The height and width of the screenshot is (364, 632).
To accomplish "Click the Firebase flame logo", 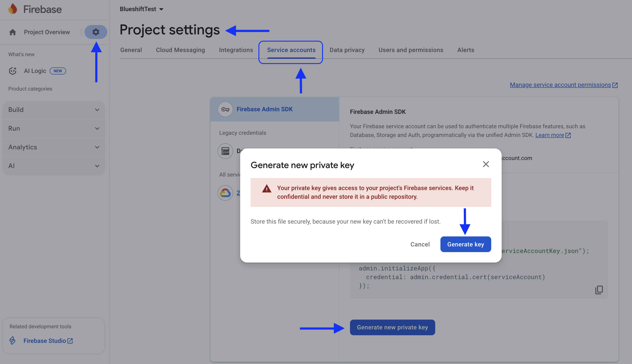I will (12, 9).
